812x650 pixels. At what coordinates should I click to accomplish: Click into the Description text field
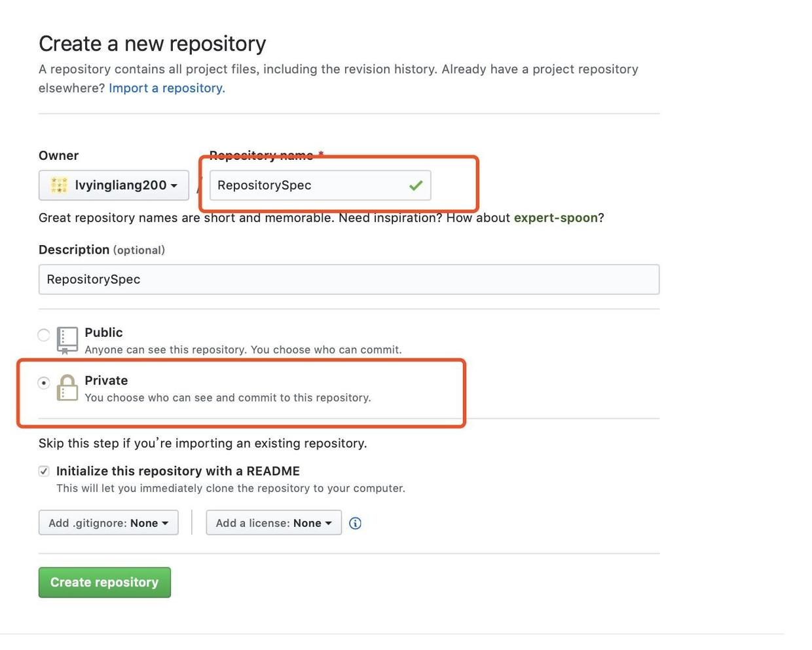348,280
